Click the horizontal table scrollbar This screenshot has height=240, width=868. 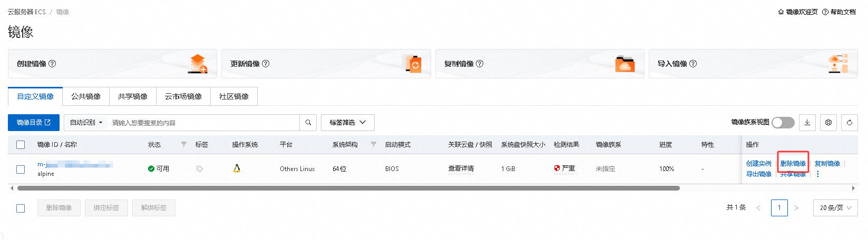[x=348, y=188]
